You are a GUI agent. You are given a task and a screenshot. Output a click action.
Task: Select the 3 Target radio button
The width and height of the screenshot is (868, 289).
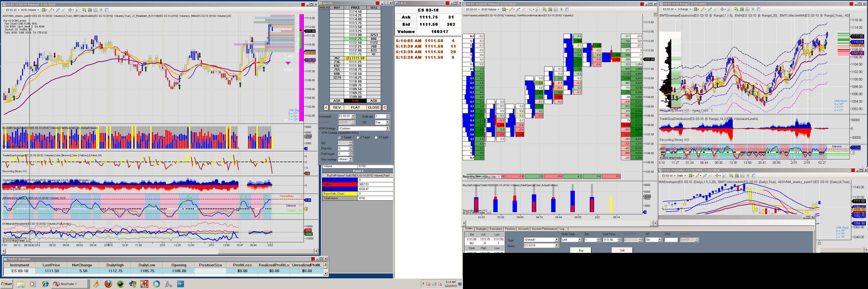pos(376,137)
